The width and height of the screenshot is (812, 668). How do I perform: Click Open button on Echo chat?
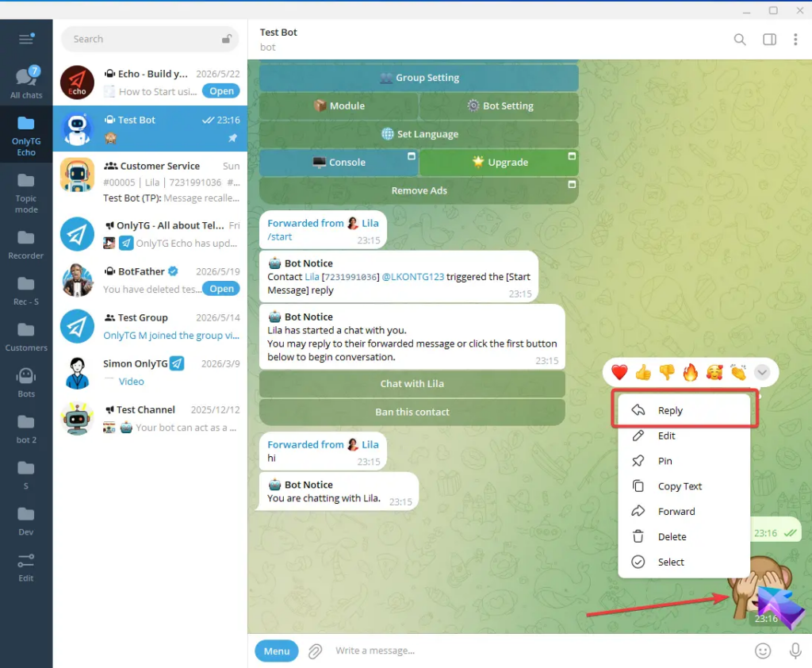point(221,91)
